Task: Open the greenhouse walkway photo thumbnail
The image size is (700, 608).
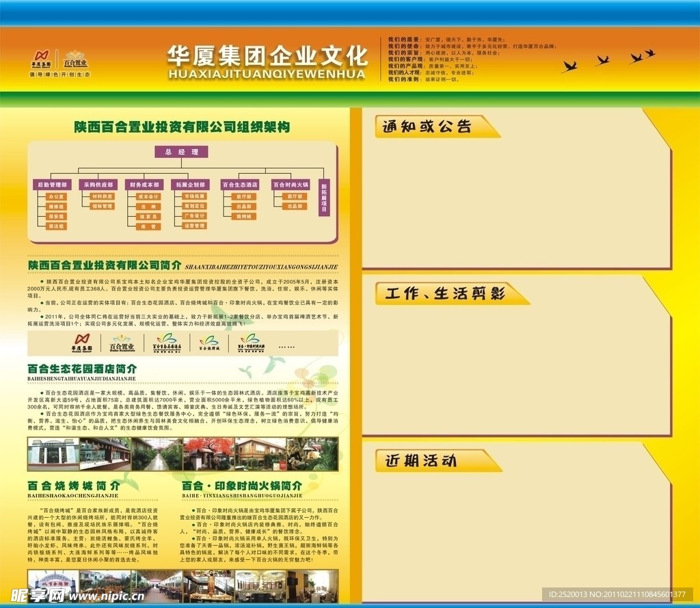Action: click(x=157, y=454)
